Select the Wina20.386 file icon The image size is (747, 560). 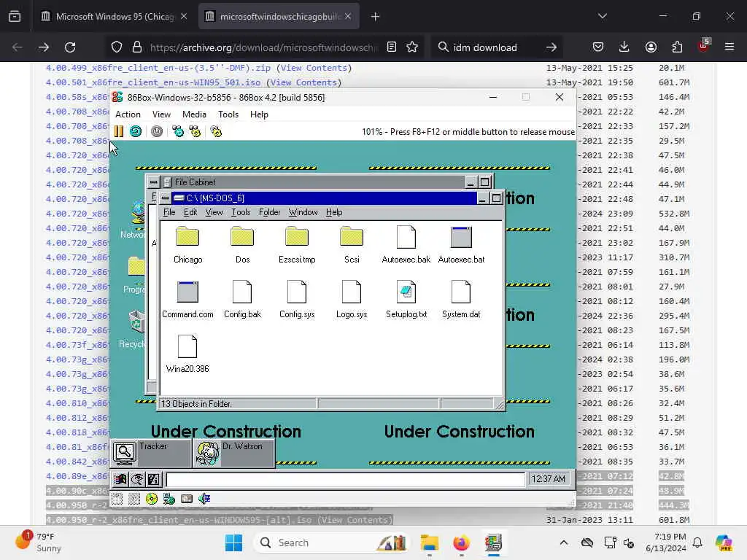[x=187, y=346]
